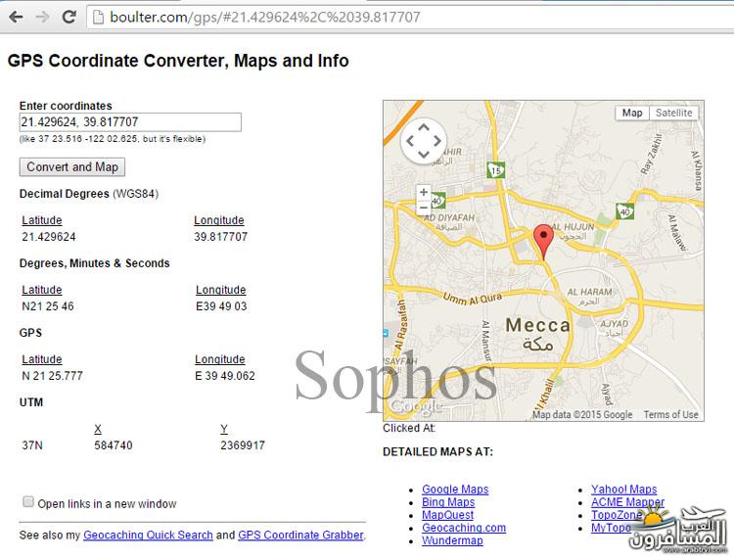Click the AL HARAM district label
This screenshot has height=560, width=734.
tap(589, 292)
